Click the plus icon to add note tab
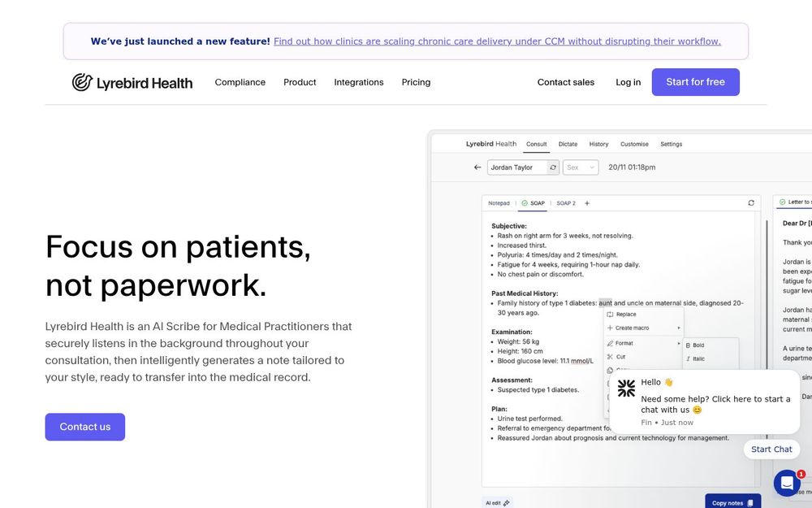This screenshot has height=508, width=812. (587, 203)
